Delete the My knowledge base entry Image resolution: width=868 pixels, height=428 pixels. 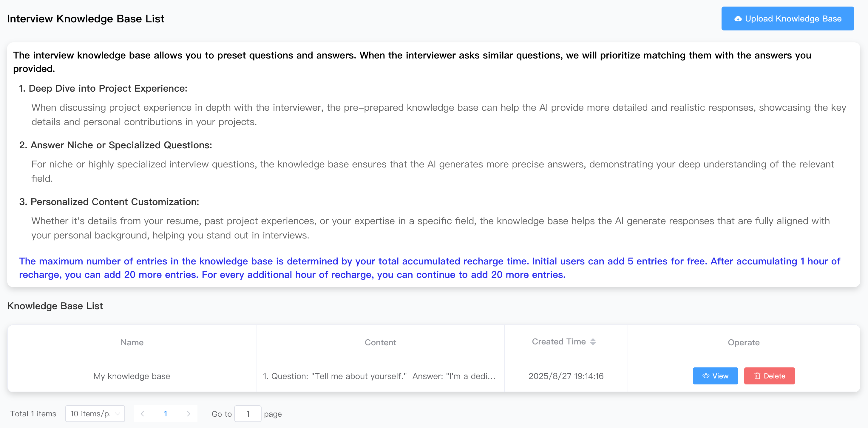click(769, 376)
